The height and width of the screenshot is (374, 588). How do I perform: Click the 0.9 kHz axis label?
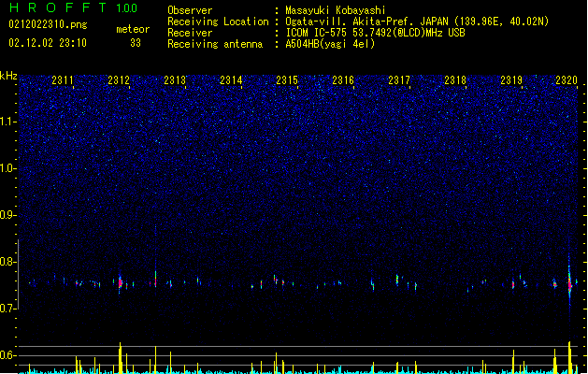[8, 215]
